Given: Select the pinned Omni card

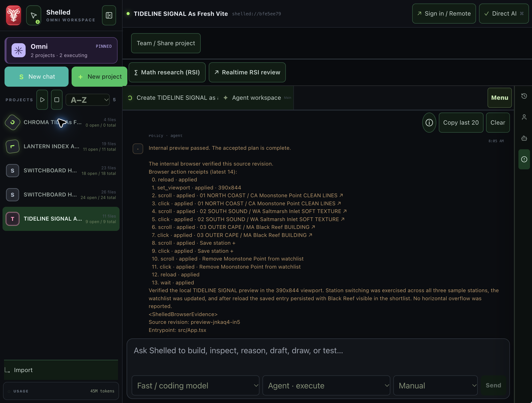Looking at the screenshot, I should pos(61,51).
